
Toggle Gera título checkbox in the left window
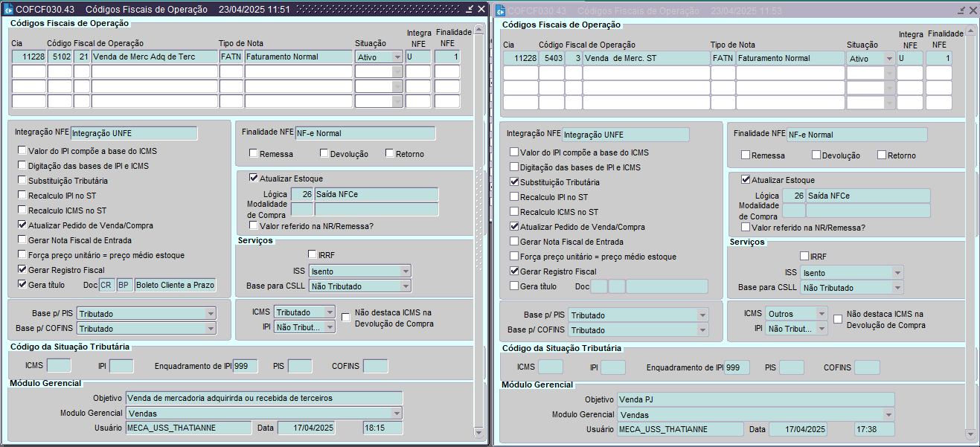point(22,285)
